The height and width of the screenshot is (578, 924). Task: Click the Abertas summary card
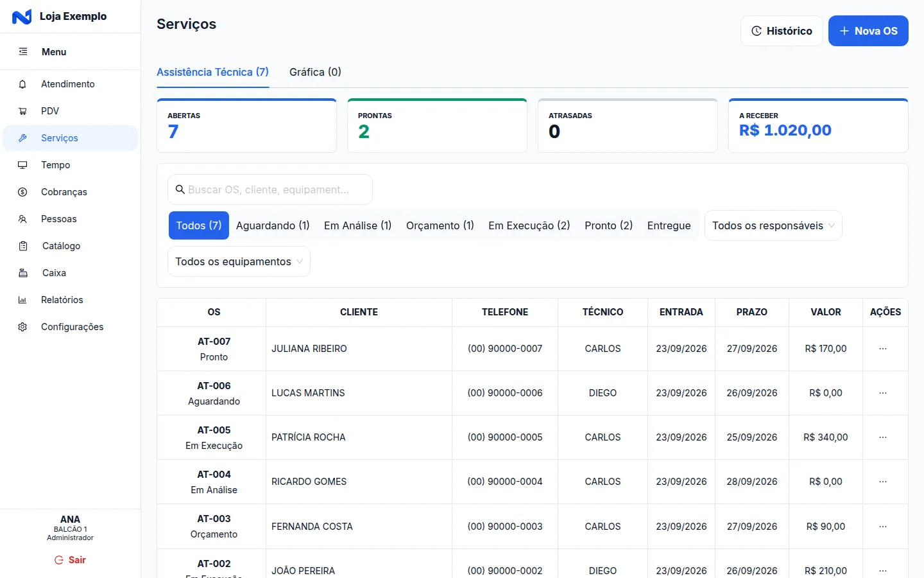point(246,126)
